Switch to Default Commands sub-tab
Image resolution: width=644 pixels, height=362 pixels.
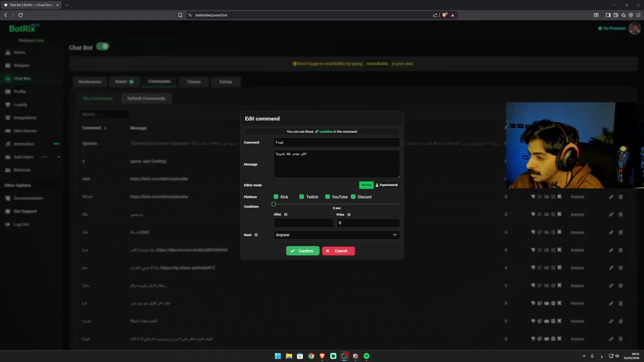[x=146, y=99]
